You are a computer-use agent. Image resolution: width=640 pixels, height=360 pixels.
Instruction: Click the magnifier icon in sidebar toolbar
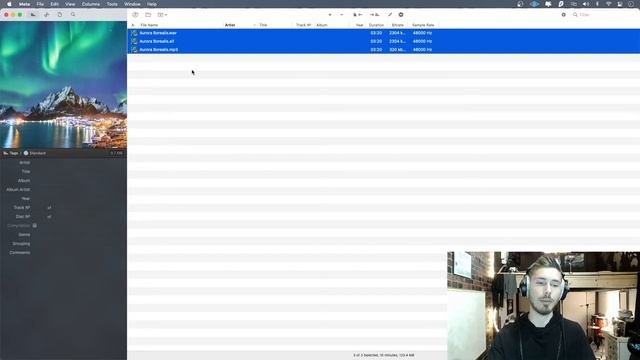(73, 15)
